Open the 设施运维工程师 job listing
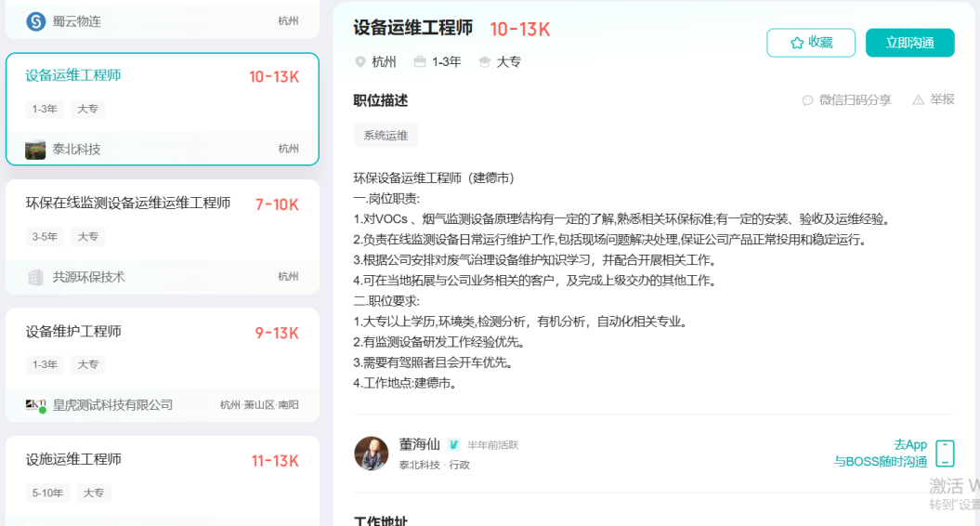The height and width of the screenshot is (526, 980). tap(74, 460)
